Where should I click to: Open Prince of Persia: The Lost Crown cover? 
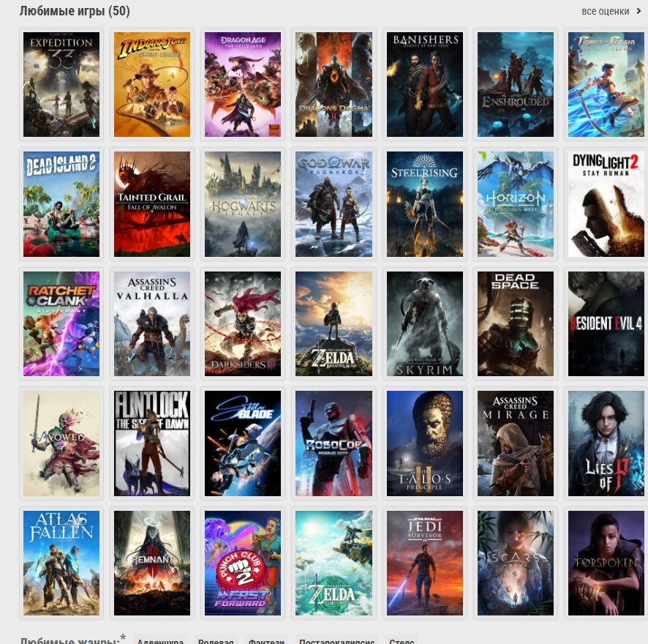click(606, 84)
